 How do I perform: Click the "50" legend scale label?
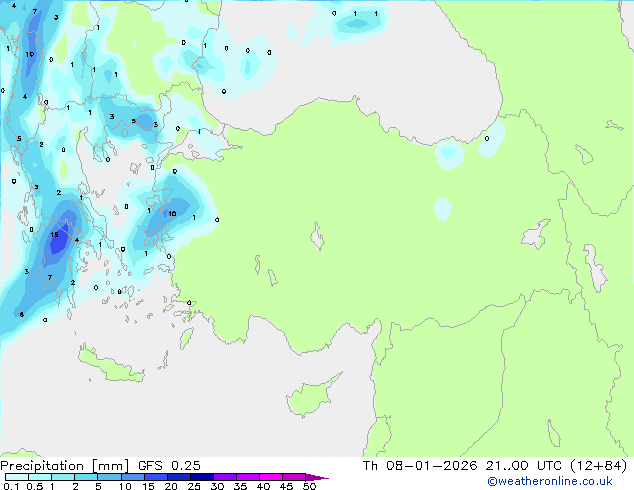tap(309, 486)
